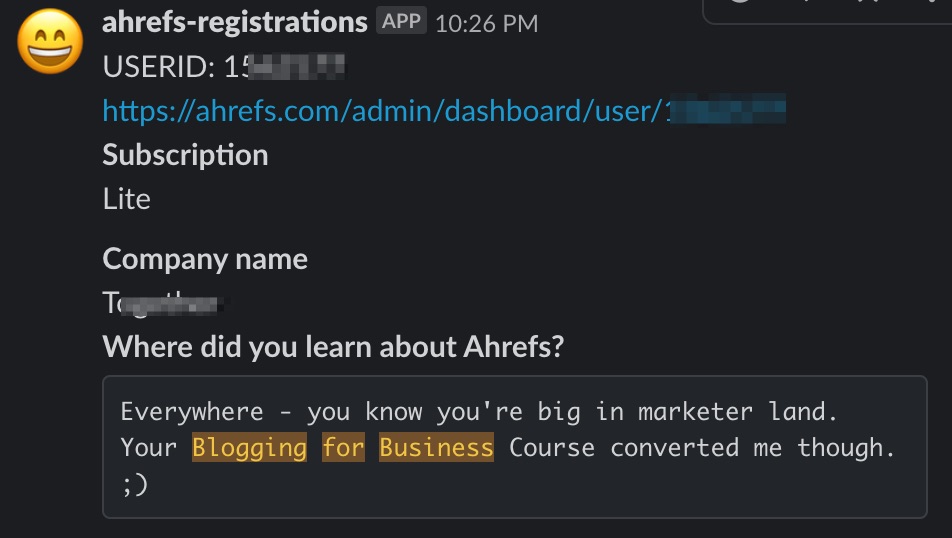Click the 'Where did you learn about Ahrefs?' heading

pyautogui.click(x=333, y=347)
